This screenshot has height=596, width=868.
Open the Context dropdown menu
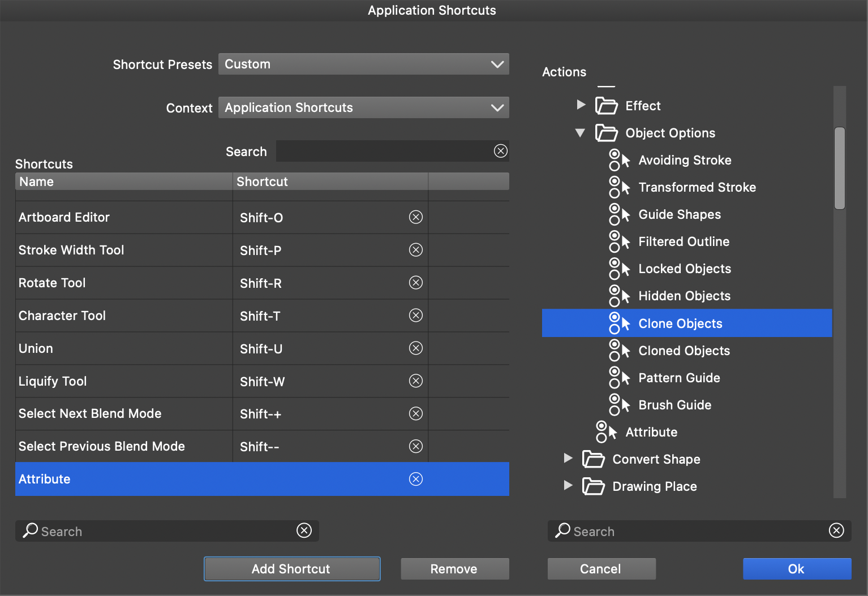tap(363, 108)
